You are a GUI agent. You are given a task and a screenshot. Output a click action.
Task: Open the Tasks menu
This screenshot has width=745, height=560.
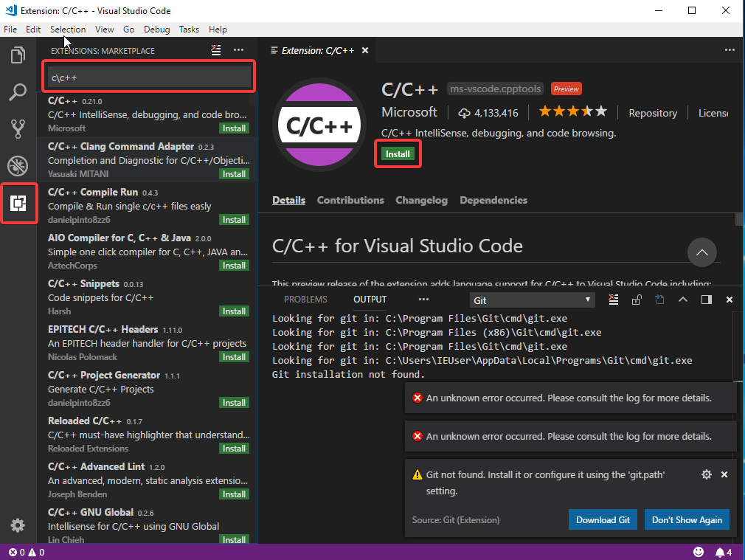[x=189, y=30]
